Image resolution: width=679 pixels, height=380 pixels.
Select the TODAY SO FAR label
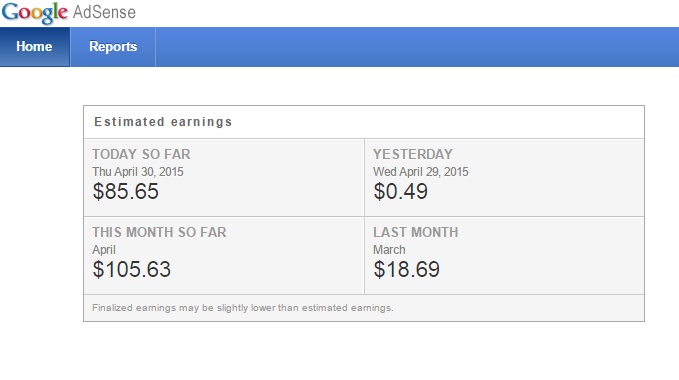tap(141, 154)
